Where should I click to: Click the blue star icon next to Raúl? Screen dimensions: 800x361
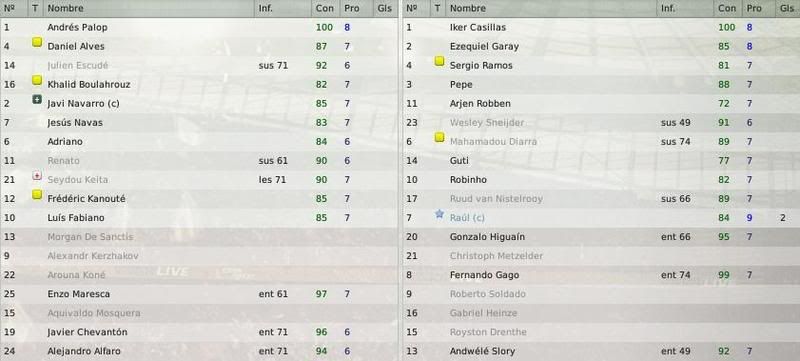point(439,214)
